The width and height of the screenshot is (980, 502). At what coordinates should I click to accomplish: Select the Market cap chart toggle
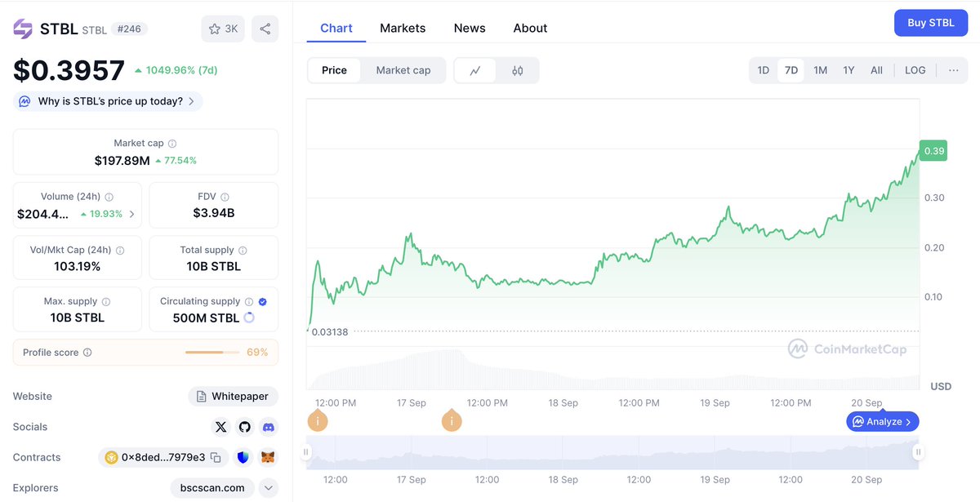(x=403, y=70)
